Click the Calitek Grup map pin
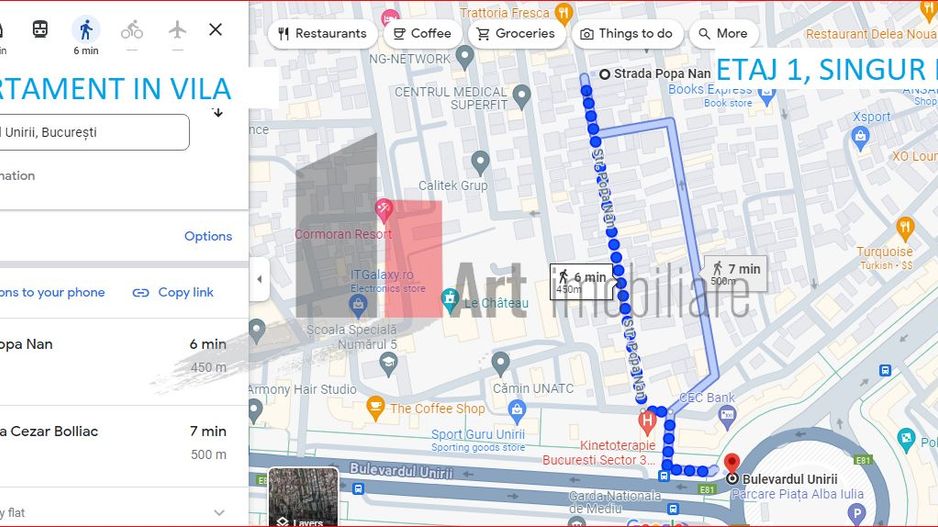 click(x=480, y=163)
